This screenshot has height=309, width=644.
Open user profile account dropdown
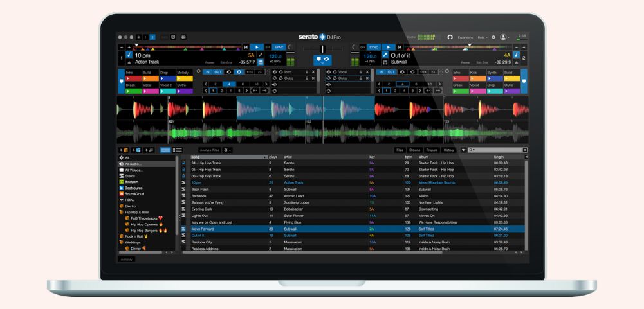coord(504,37)
